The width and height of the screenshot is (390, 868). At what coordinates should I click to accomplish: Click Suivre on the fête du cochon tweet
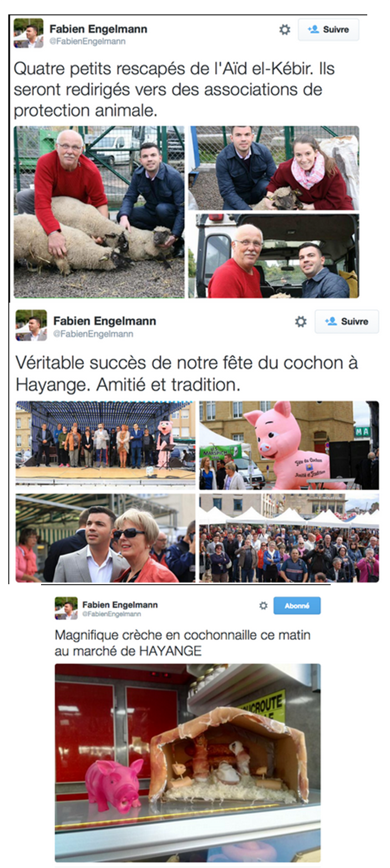tap(347, 321)
